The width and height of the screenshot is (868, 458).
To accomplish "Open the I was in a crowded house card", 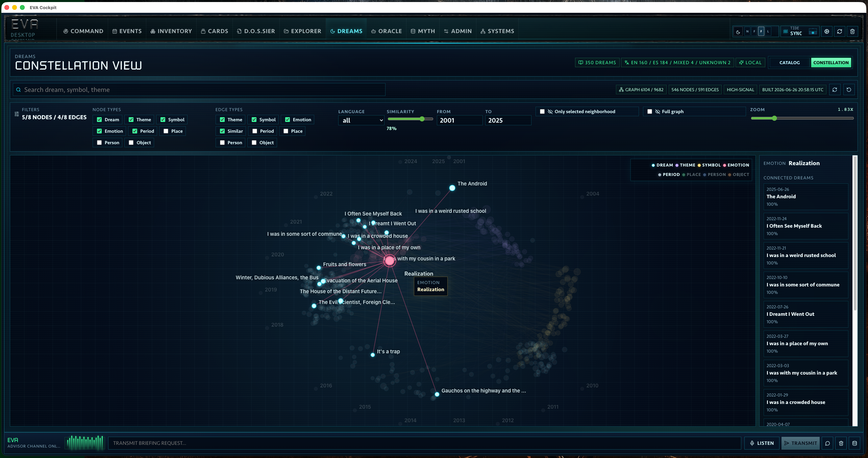I will pyautogui.click(x=806, y=402).
